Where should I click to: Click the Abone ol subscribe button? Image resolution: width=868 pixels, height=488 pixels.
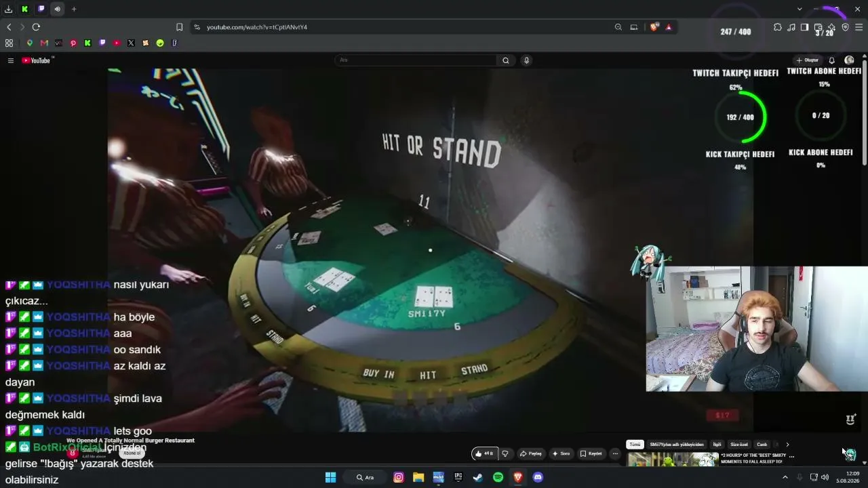pyautogui.click(x=132, y=453)
